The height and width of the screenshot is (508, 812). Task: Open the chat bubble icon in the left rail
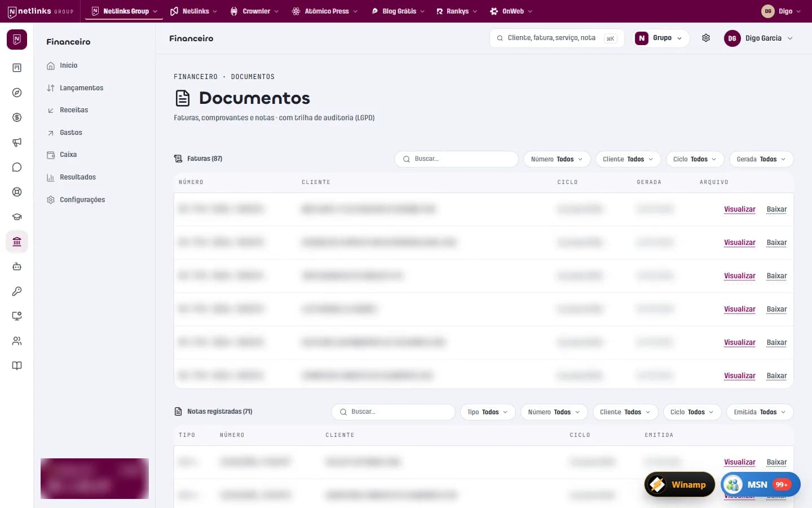17,167
